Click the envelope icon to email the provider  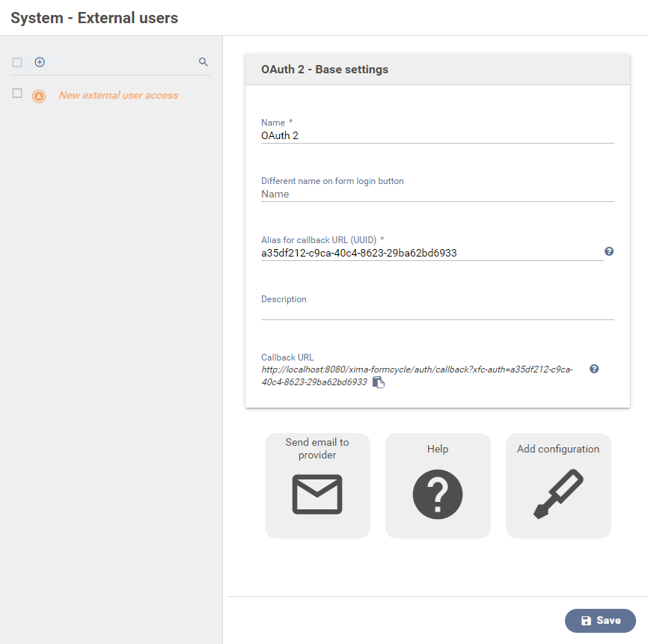click(x=317, y=494)
